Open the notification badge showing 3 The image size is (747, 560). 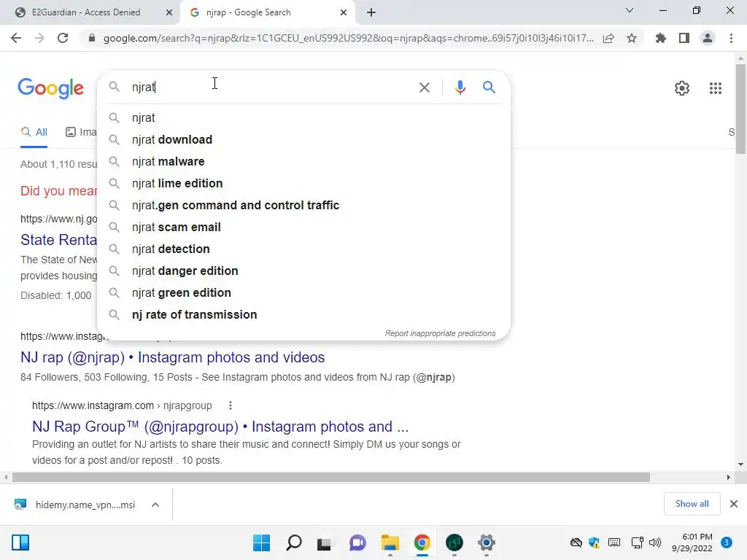(x=726, y=542)
